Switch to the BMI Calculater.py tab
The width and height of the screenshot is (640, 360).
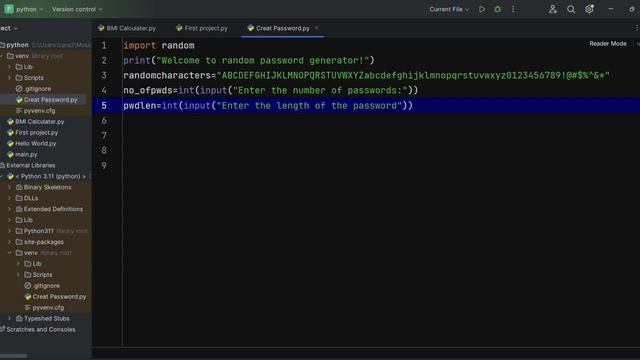[127, 28]
